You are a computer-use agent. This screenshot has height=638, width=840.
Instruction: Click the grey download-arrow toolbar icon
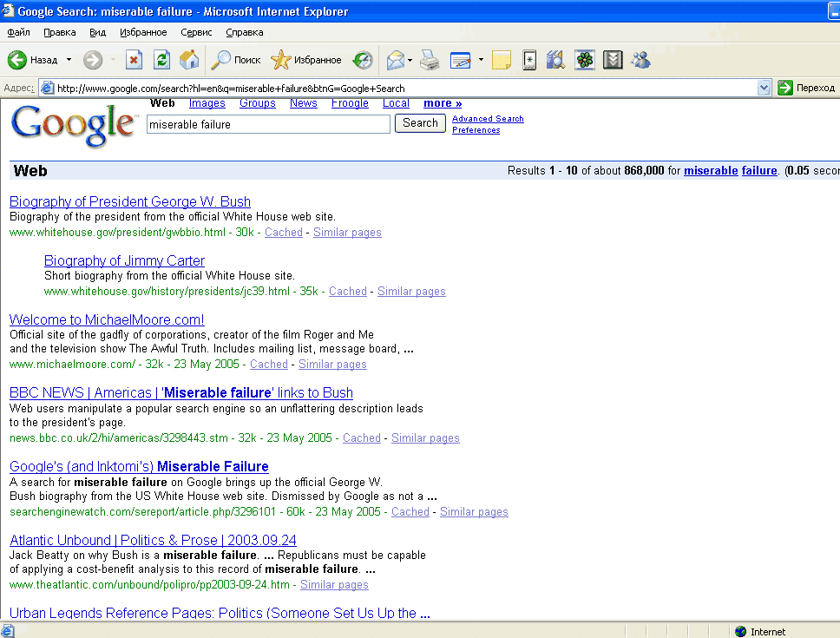coord(613,60)
